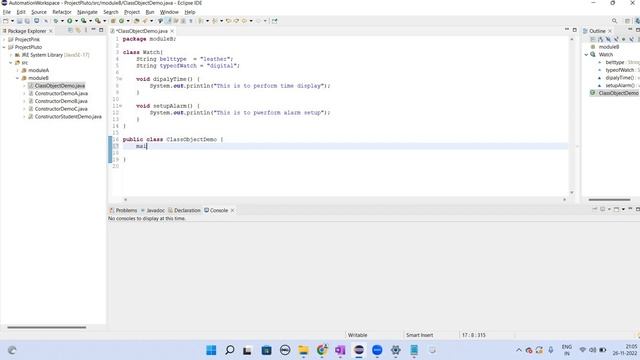Switch to the Javadoc tab
Viewport: 640px width, 360px height.
tap(153, 210)
